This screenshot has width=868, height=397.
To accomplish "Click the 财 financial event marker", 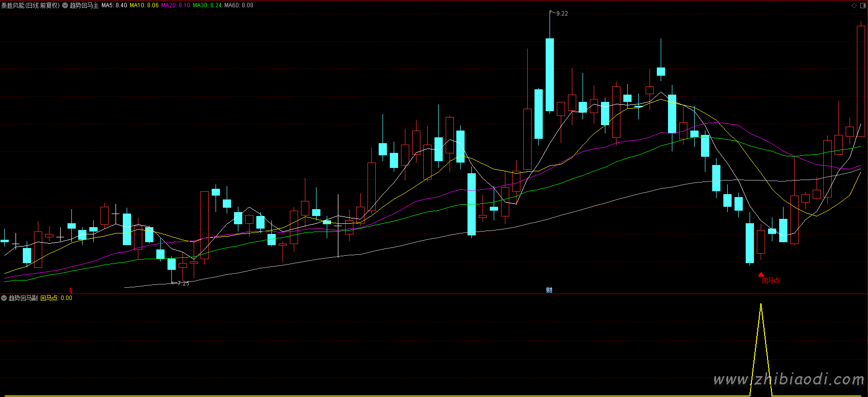I will click(549, 290).
